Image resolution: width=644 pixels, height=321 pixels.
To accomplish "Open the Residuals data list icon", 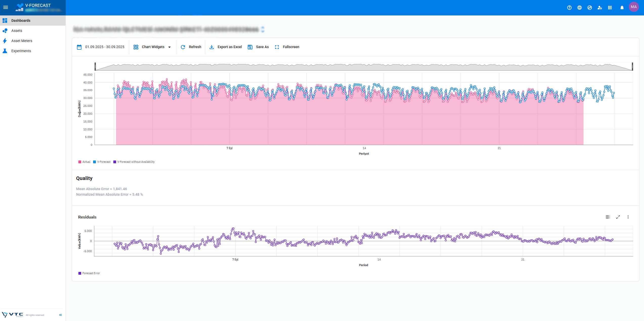I will click(x=608, y=217).
